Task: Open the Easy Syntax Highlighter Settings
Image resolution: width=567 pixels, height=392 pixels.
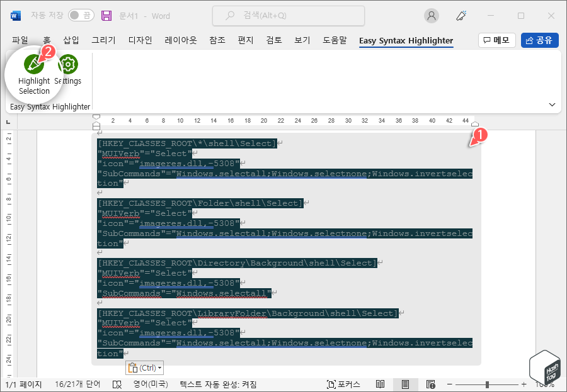Action: coord(67,70)
